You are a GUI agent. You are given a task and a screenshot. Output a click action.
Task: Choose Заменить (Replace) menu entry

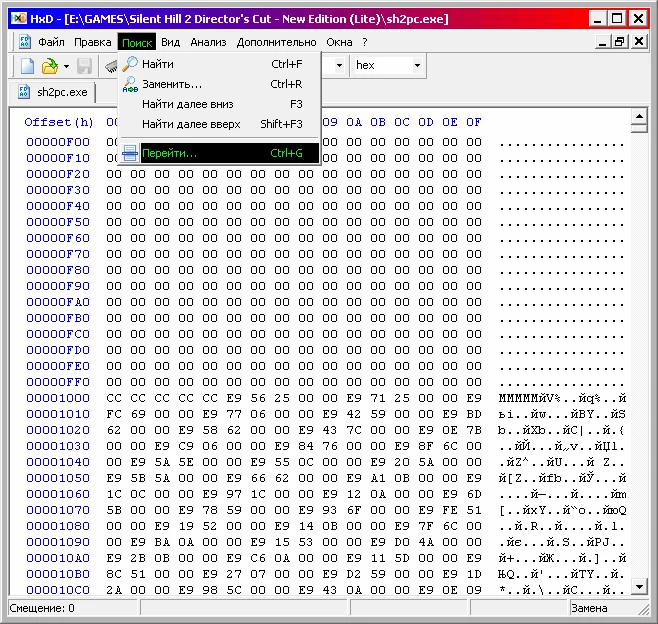[x=171, y=84]
